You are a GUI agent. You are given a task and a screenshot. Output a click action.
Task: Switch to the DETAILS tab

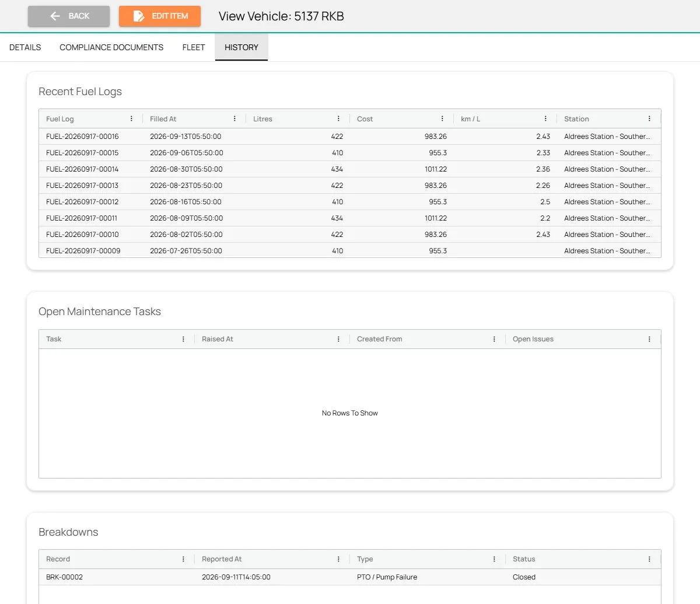(25, 47)
